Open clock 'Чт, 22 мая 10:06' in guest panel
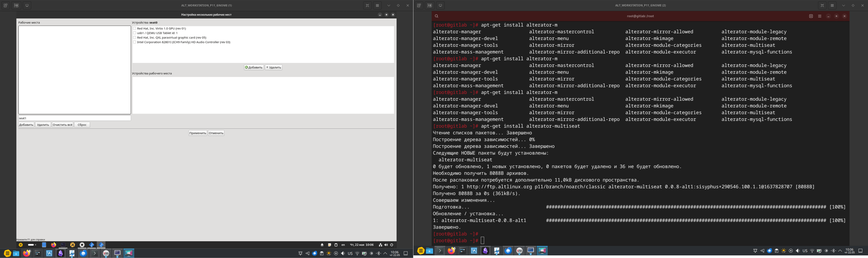The image size is (868, 258). point(362,245)
